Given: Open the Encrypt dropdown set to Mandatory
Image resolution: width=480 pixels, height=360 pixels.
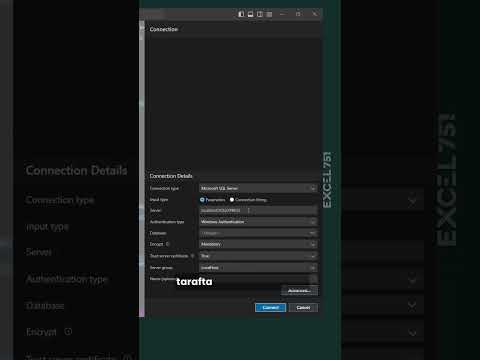Looking at the screenshot, I should point(258,244).
